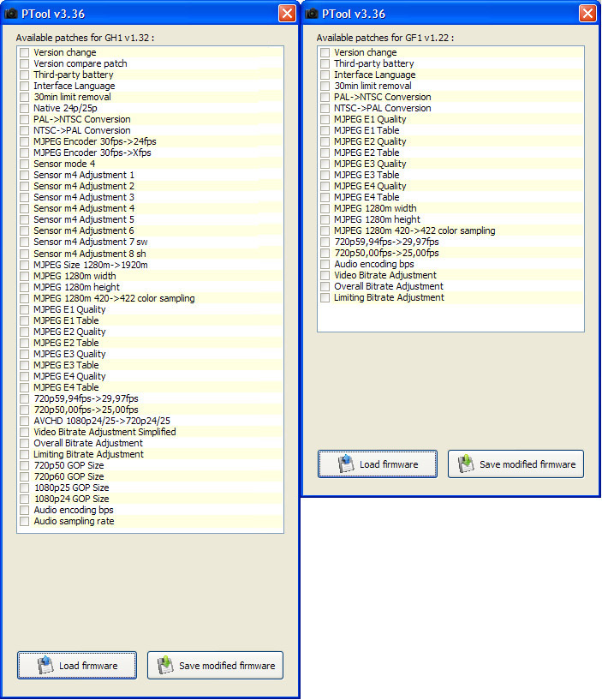This screenshot has height=700, width=602.
Task: Enable Native 24p/25p patch
Action: tap(25, 109)
